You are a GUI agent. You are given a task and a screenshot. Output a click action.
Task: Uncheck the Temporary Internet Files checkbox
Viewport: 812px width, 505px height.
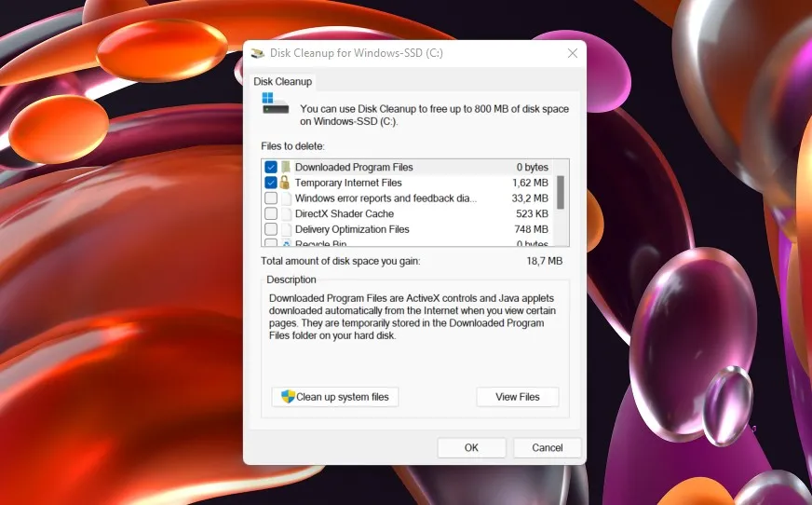[x=271, y=183]
